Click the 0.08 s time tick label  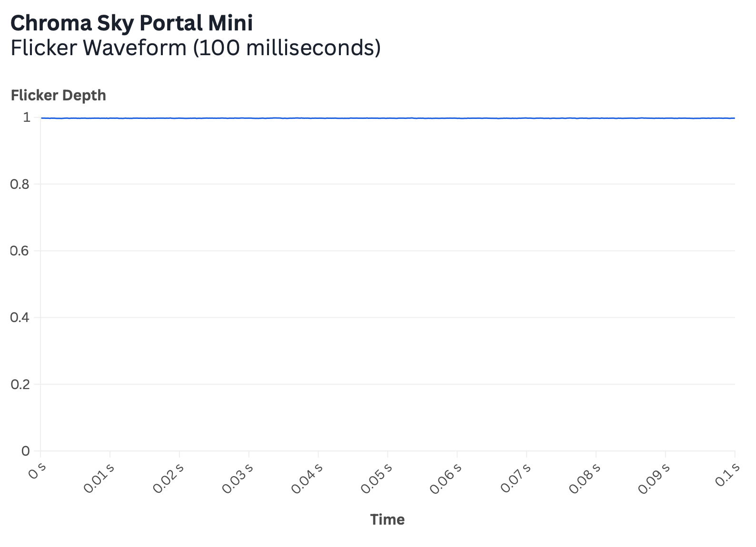585,478
